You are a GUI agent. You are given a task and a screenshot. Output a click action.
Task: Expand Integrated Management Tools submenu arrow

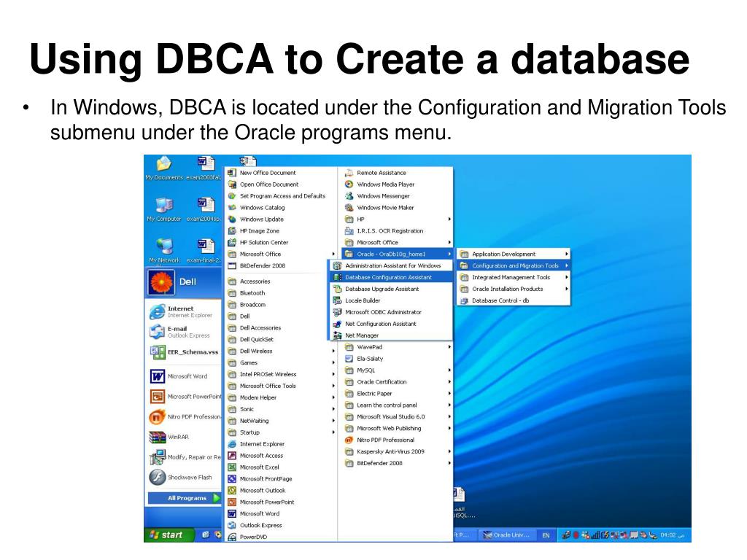(566, 277)
